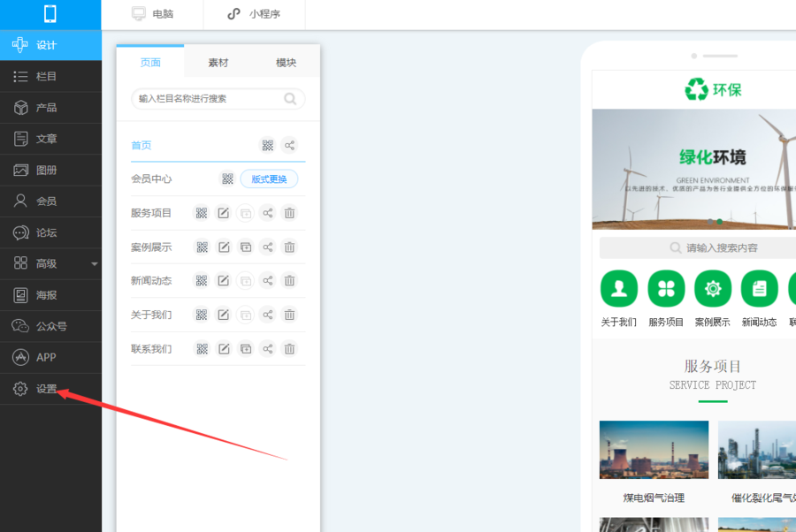This screenshot has width=796, height=532.
Task: Open 图册 in the sidebar
Action: pos(50,171)
